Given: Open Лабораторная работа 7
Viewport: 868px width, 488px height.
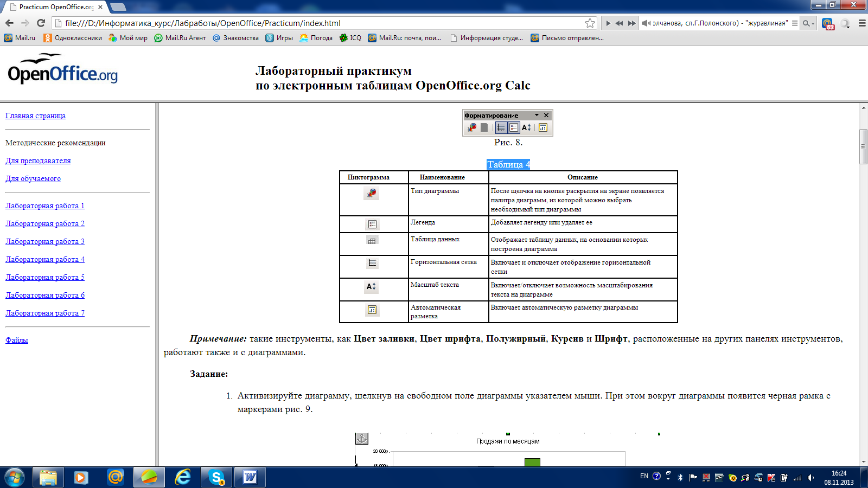Looking at the screenshot, I should point(45,313).
